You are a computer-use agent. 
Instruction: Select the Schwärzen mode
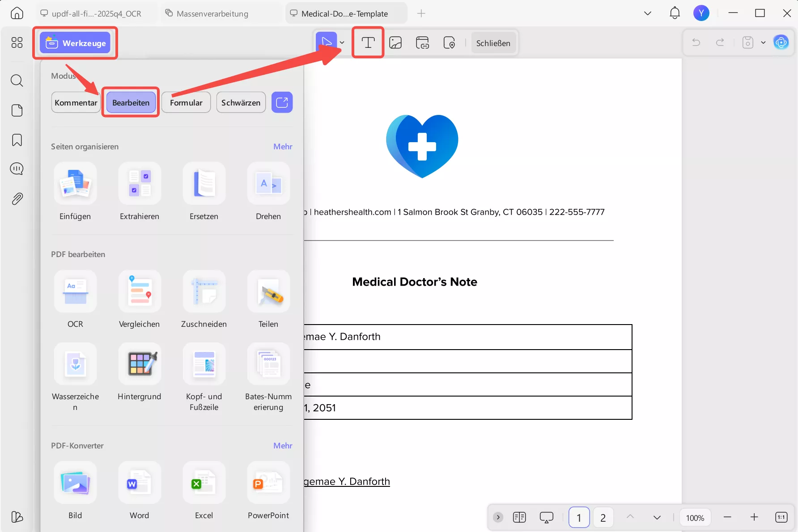pos(241,102)
